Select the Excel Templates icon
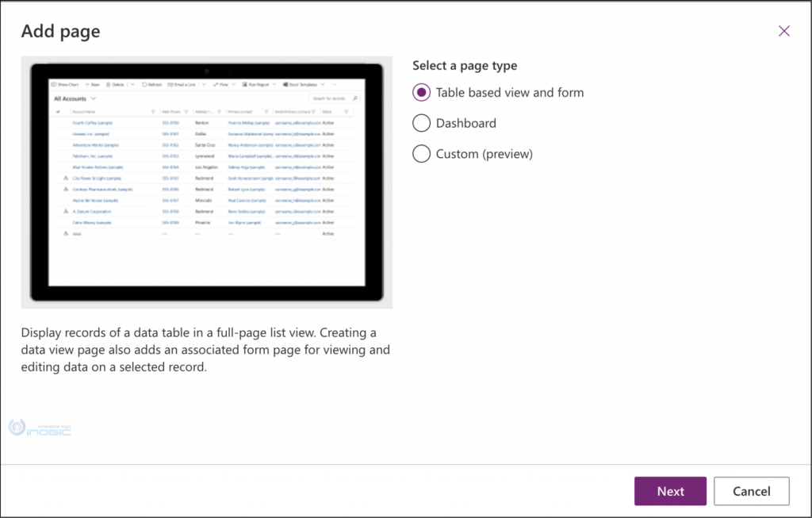This screenshot has height=518, width=812. pos(285,83)
